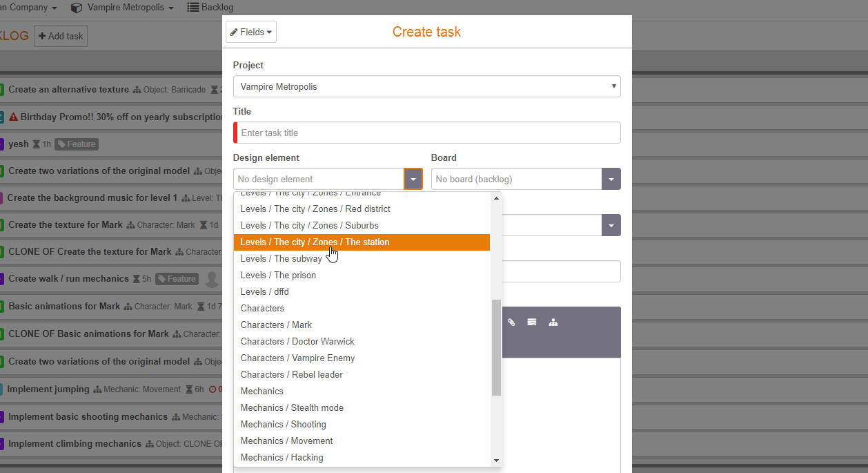This screenshot has width=868, height=473.
Task: Open the 'Implement jumping' backlog task
Action: (x=48, y=389)
